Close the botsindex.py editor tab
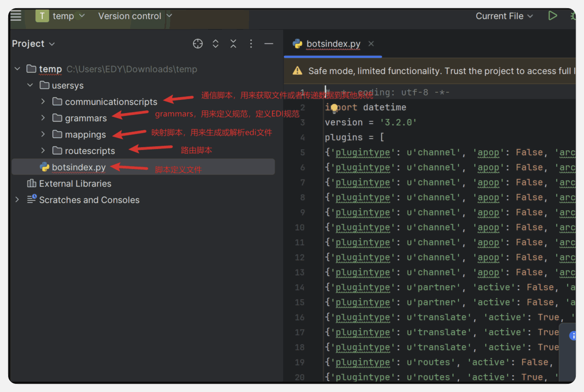584x392 pixels. point(371,44)
